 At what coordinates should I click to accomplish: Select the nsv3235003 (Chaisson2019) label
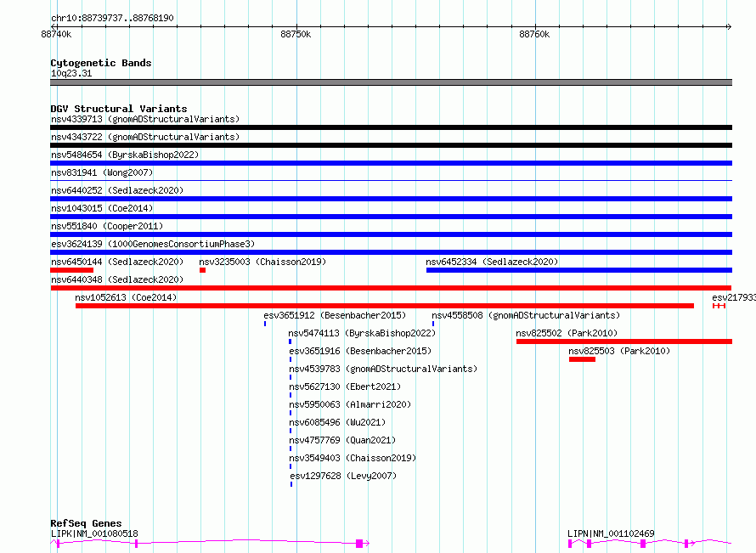(x=262, y=262)
